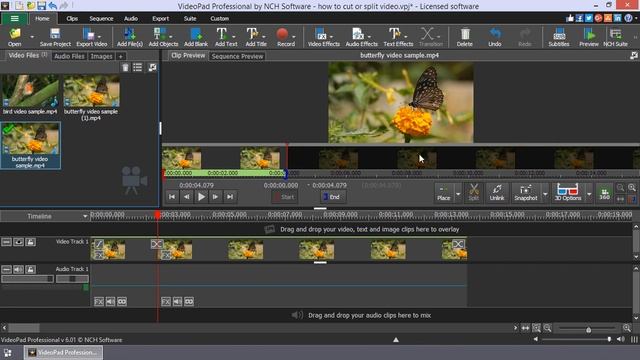Click the Add Blank icon
This screenshot has height=360, width=640.
point(196,36)
